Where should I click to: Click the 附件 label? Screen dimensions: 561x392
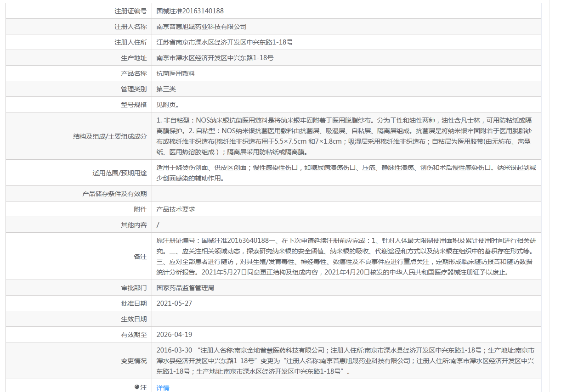[x=140, y=209]
